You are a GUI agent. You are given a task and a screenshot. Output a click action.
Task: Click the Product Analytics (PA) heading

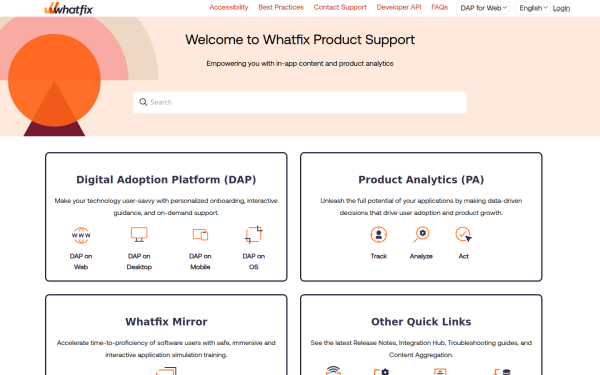coord(421,179)
